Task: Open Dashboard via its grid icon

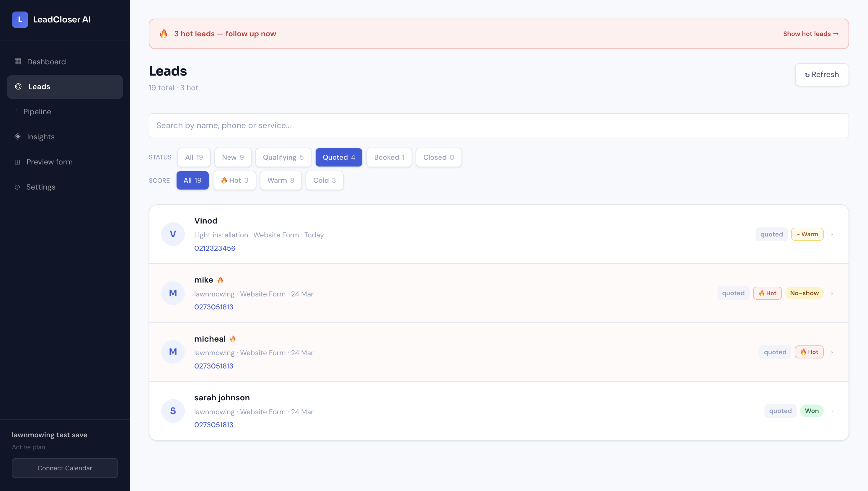Action: (18, 61)
